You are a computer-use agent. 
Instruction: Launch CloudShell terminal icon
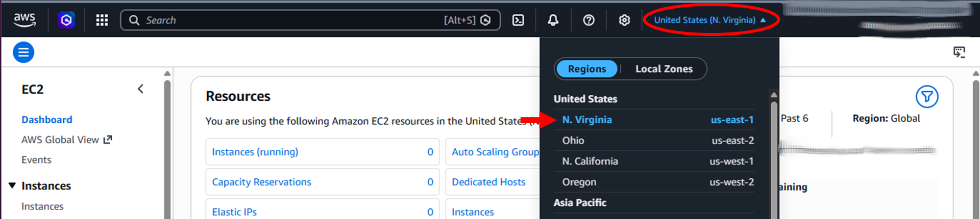click(x=518, y=20)
